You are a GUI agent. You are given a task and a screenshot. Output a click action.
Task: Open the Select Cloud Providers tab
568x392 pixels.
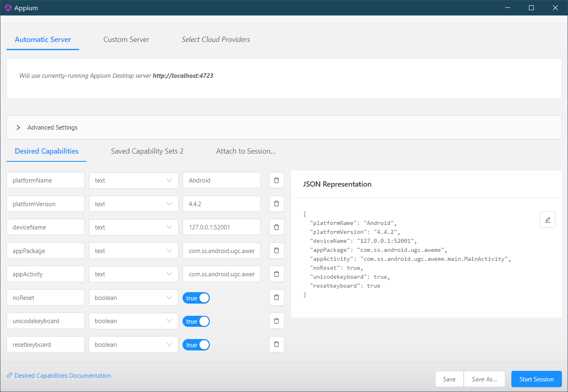(x=216, y=40)
